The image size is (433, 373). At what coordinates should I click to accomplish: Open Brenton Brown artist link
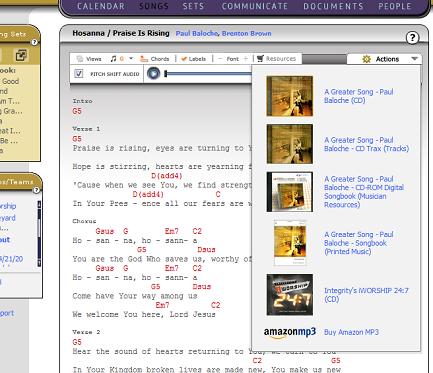pos(246,33)
